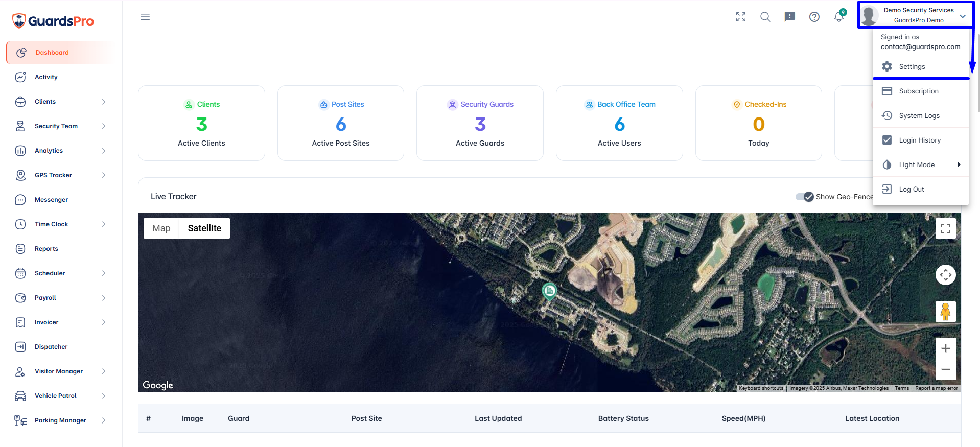Switch to Satellite map view

(x=204, y=228)
